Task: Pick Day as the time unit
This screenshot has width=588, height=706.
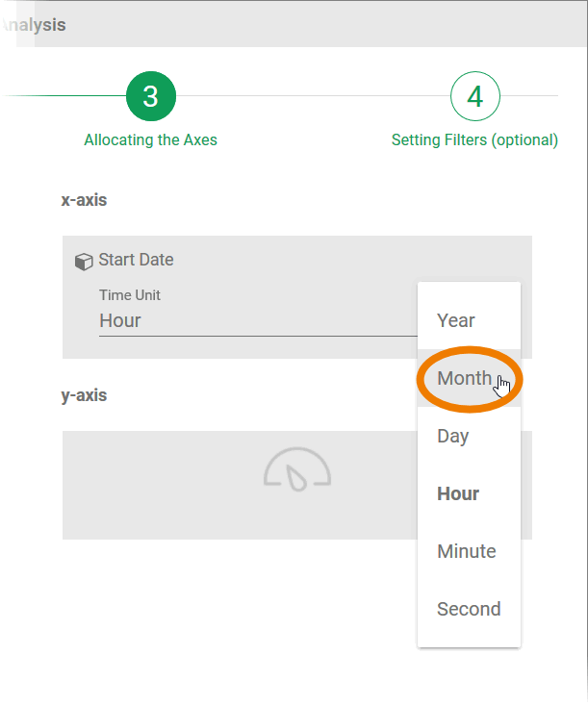Action: [453, 436]
